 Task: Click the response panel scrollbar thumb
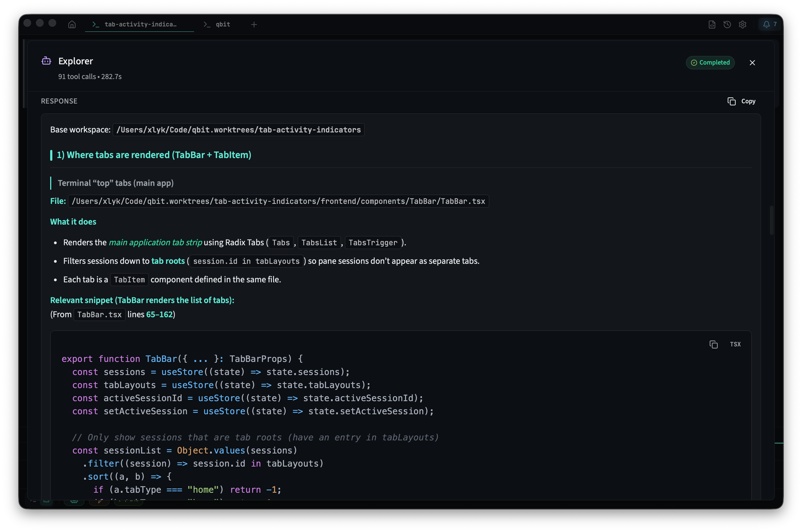tap(771, 220)
